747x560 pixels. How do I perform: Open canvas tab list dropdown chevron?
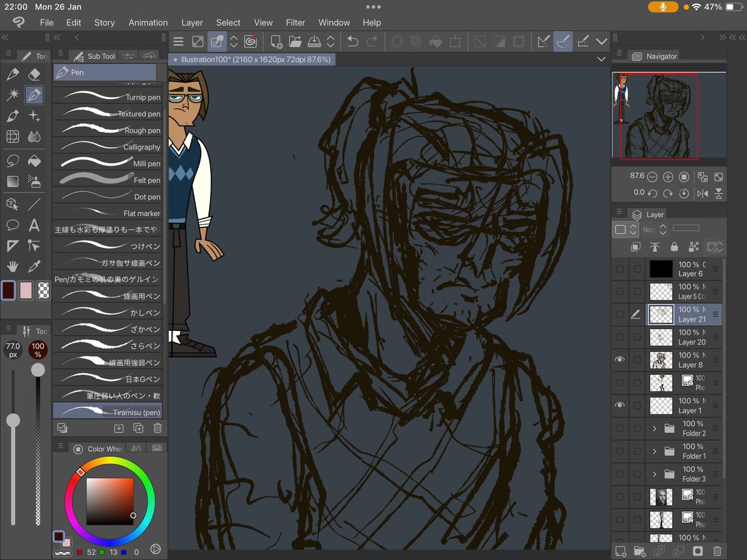click(x=601, y=59)
